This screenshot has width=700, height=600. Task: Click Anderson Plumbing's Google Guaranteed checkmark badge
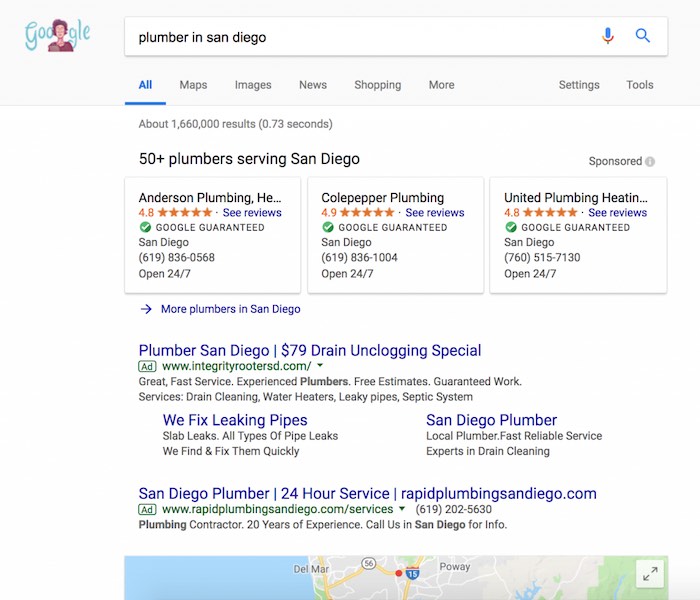(145, 227)
